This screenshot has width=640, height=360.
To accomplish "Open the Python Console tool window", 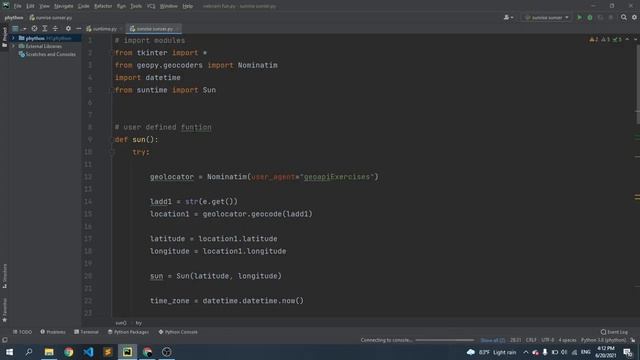I will point(178,332).
